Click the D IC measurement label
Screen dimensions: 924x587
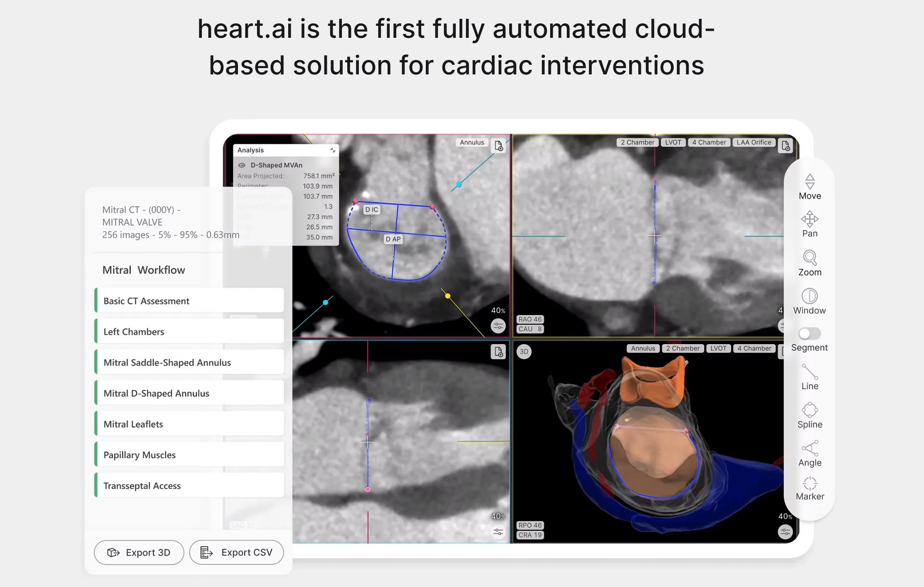coord(372,210)
